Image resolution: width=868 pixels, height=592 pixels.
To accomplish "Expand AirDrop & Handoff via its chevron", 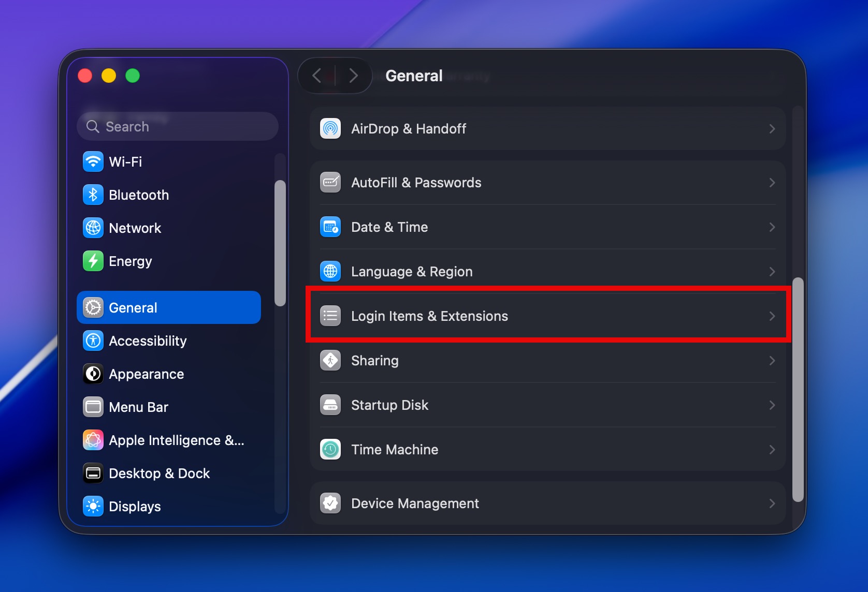I will tap(772, 128).
